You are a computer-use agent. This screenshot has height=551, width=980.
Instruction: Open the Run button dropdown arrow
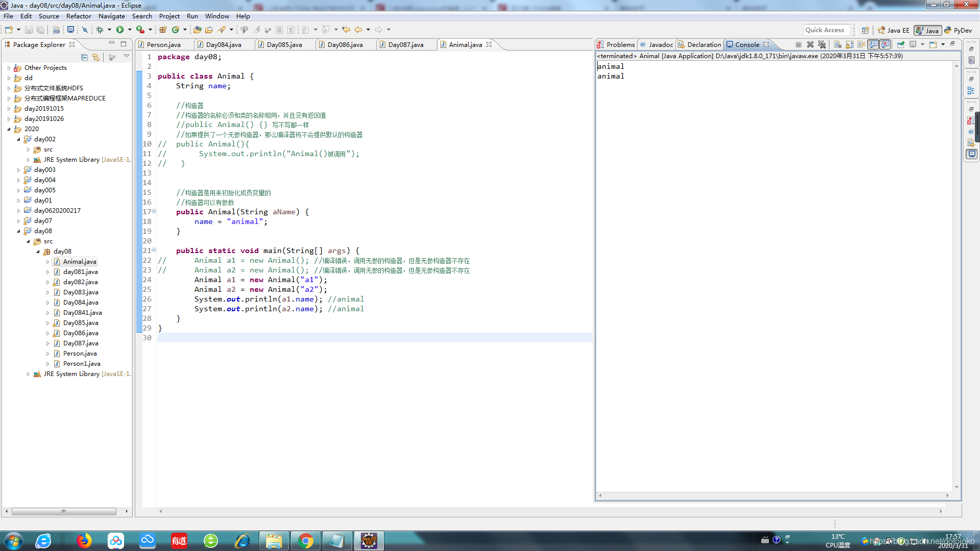click(130, 30)
